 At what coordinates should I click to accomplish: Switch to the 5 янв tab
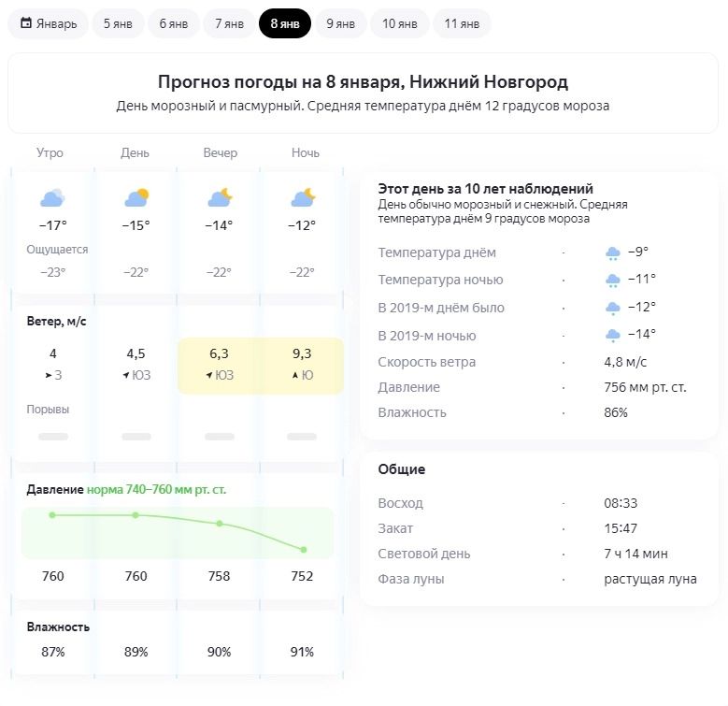tap(118, 23)
